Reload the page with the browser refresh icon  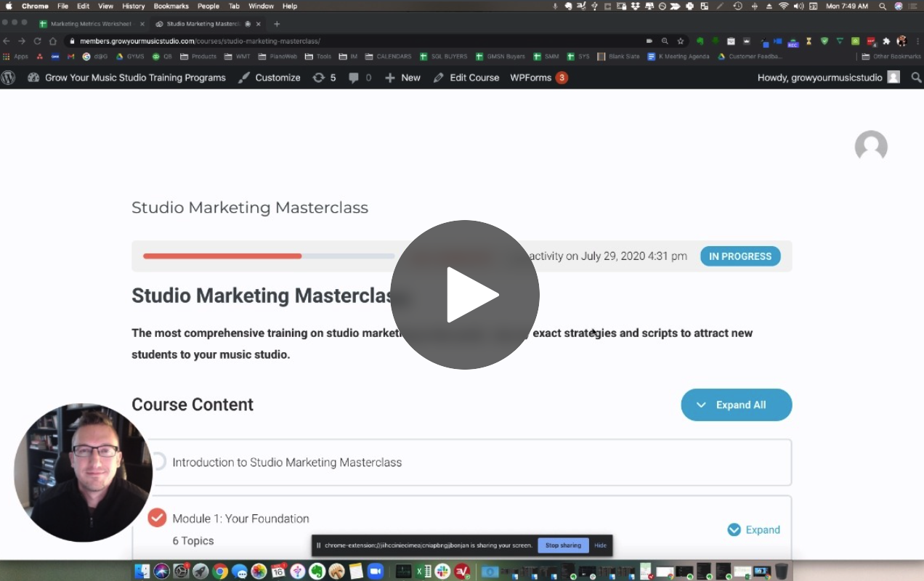[x=37, y=41]
